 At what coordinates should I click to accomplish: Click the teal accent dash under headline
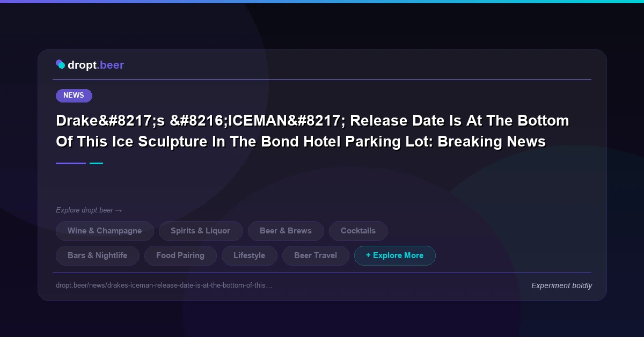tap(97, 163)
